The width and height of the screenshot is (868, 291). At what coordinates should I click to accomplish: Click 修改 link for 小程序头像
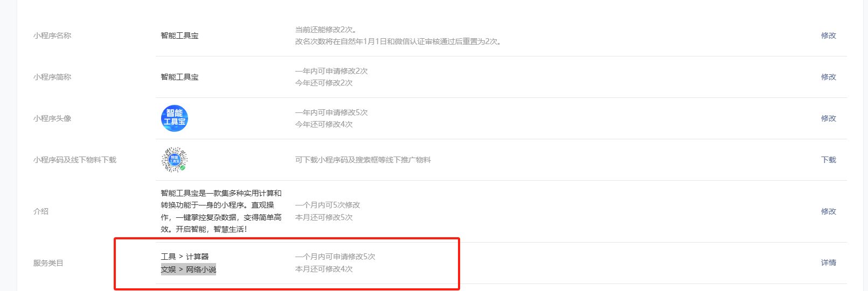(828, 118)
